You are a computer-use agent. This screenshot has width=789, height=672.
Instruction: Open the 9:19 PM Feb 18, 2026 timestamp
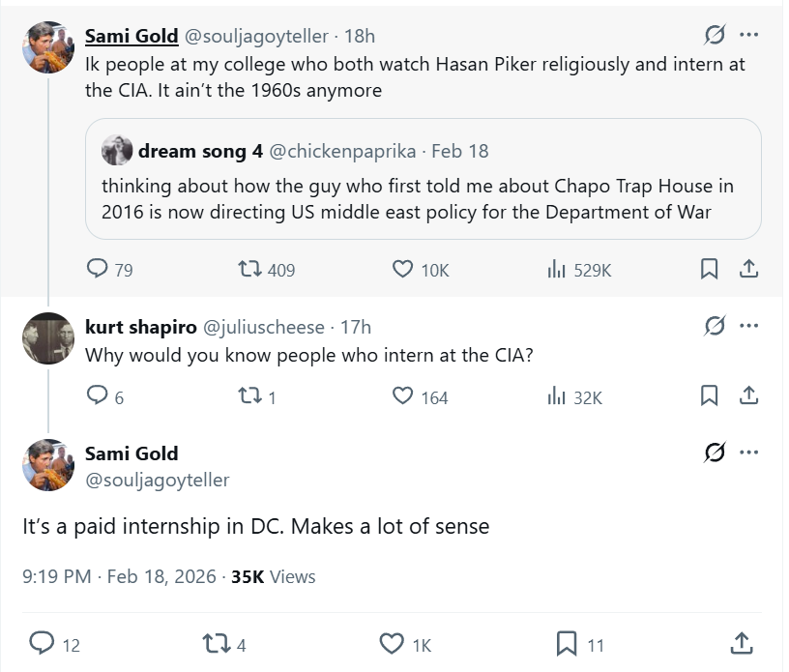click(x=119, y=576)
